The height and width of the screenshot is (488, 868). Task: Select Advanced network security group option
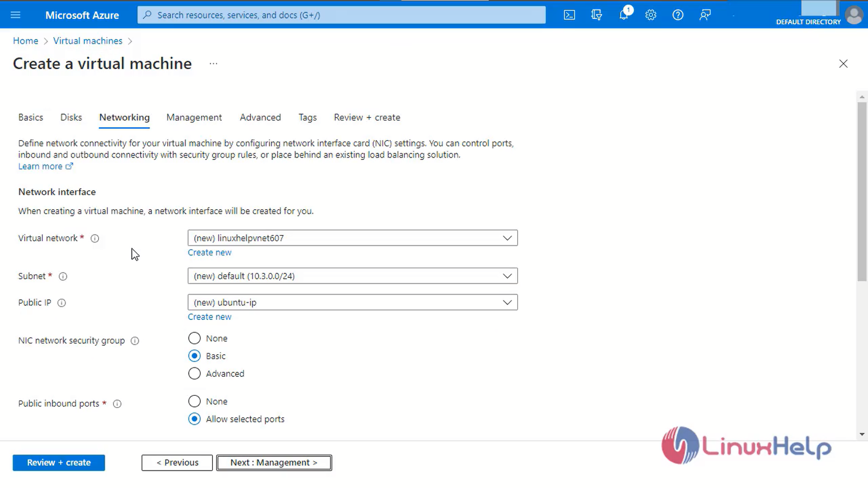[194, 373]
